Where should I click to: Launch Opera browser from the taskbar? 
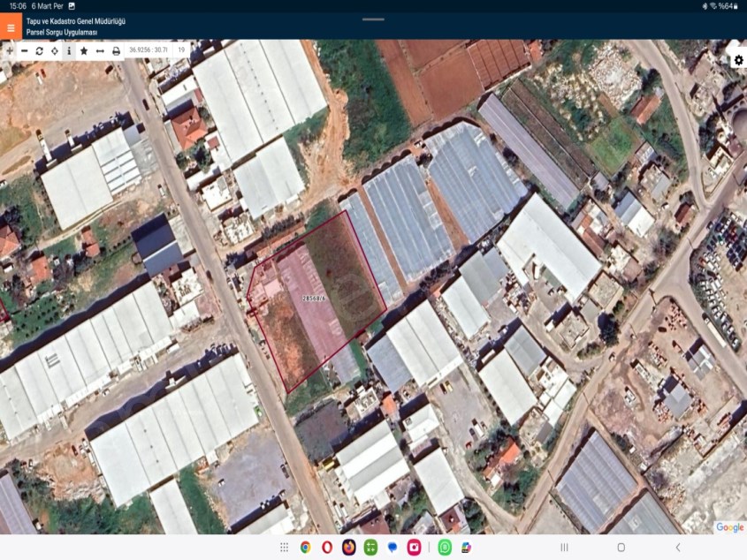(327, 548)
